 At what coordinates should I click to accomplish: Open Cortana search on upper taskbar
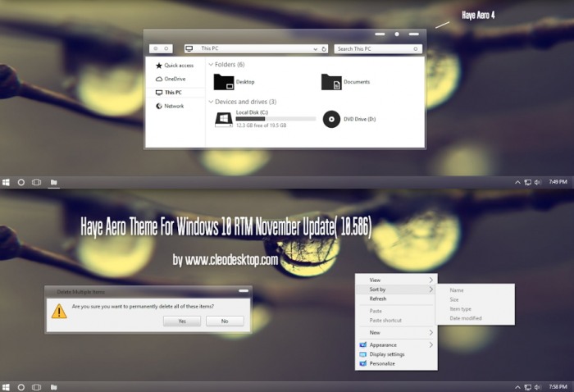[21, 182]
